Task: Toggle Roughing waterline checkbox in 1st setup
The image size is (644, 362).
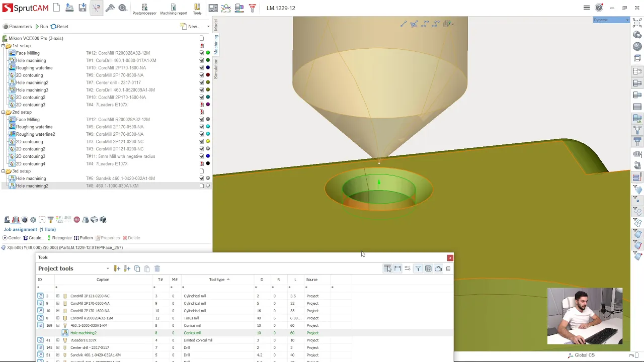Action: click(x=202, y=68)
